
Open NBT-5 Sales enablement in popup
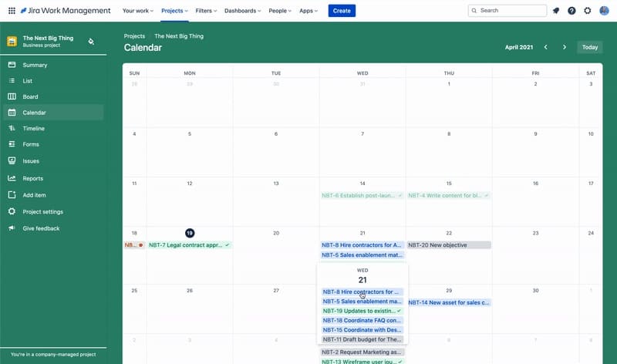[x=362, y=302]
